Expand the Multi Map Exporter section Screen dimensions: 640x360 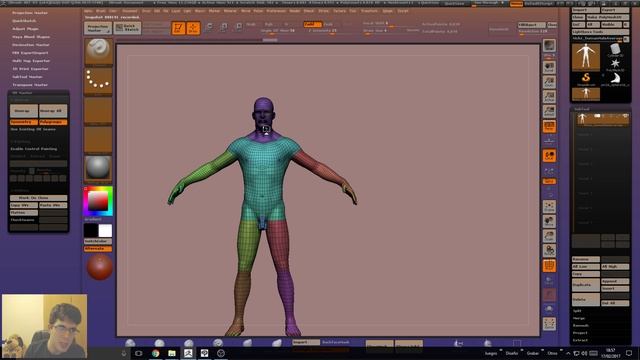point(31,60)
